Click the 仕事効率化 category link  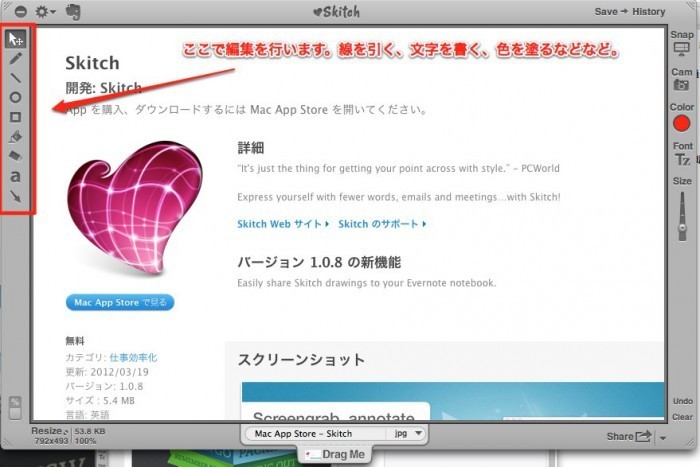[x=133, y=357]
